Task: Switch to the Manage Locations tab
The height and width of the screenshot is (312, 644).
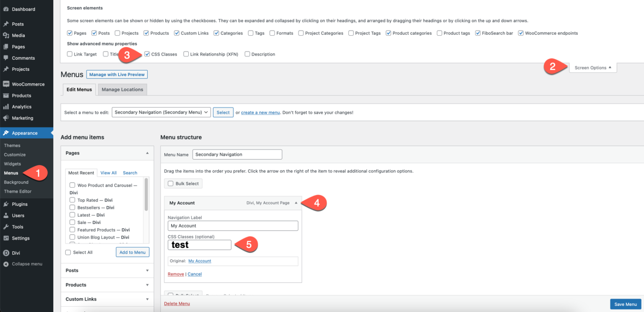Action: [122, 90]
